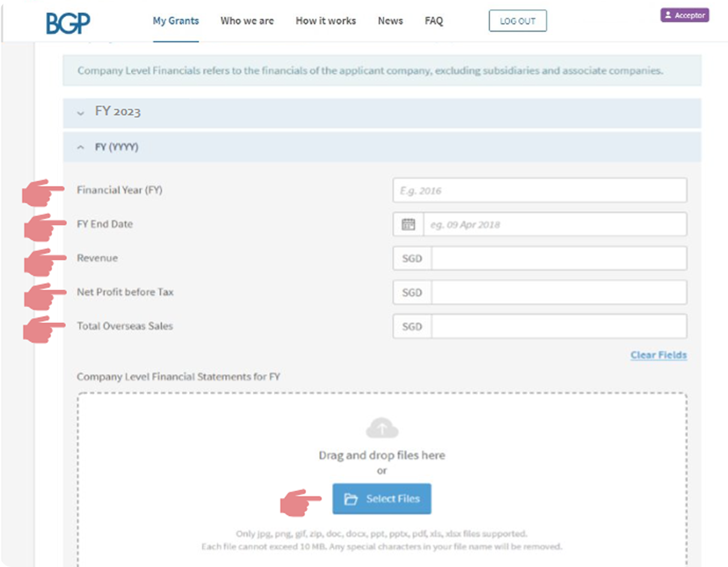Click the Select Files button

382,499
